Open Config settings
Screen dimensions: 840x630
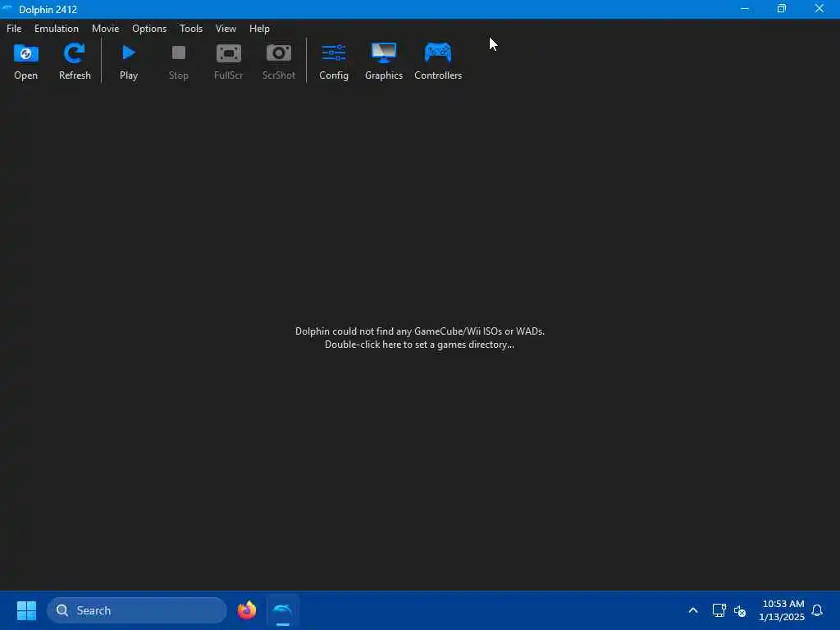pos(334,61)
